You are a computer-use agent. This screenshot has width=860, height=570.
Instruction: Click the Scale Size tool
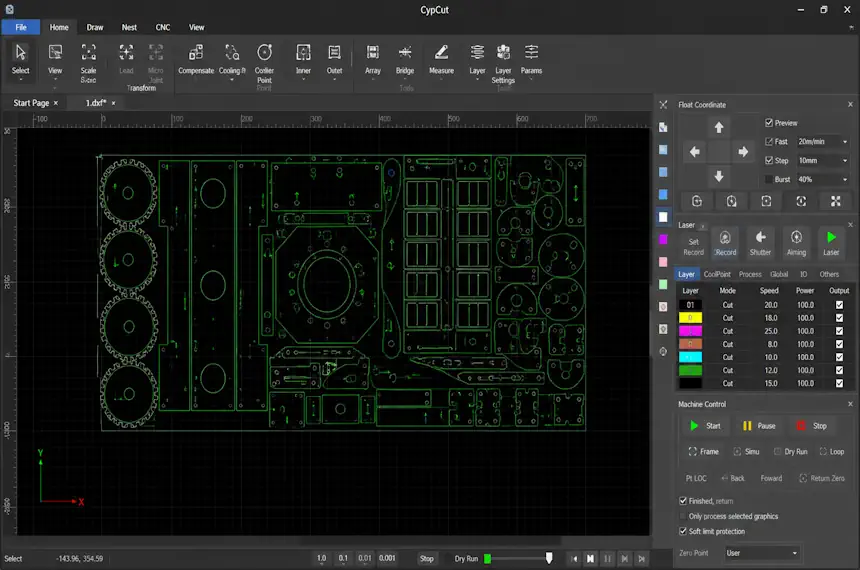click(x=88, y=63)
